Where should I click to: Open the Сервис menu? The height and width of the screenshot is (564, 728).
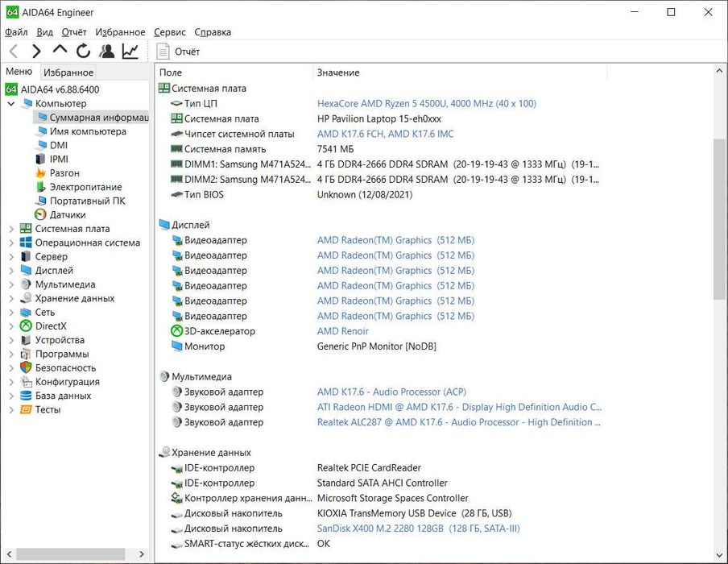coord(169,32)
